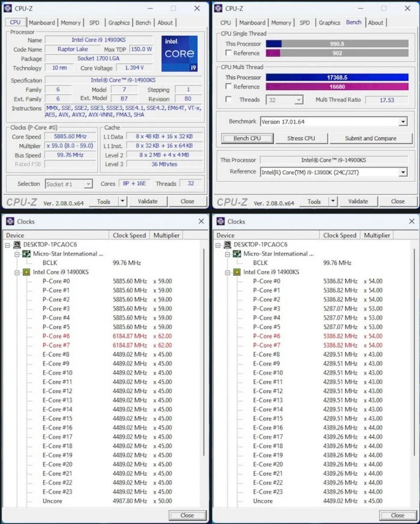Click Intel Core i9 14900KS chip icon in right Clocks
Image resolution: width=420 pixels, height=524 pixels.
(237, 272)
